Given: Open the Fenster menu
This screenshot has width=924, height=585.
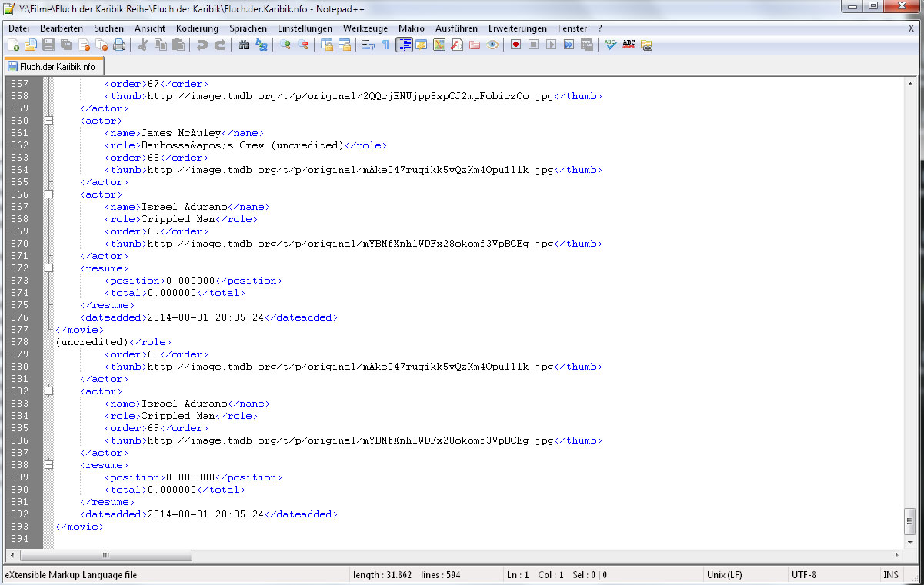Looking at the screenshot, I should [x=572, y=28].
